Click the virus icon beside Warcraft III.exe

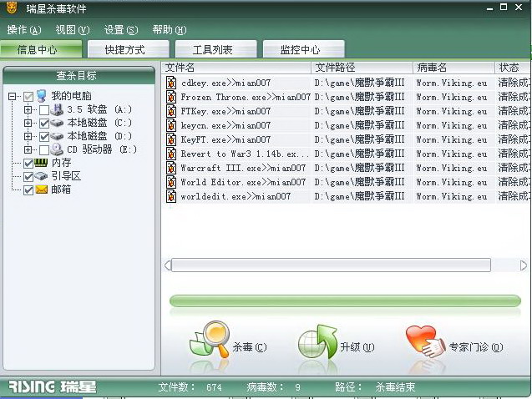point(171,168)
